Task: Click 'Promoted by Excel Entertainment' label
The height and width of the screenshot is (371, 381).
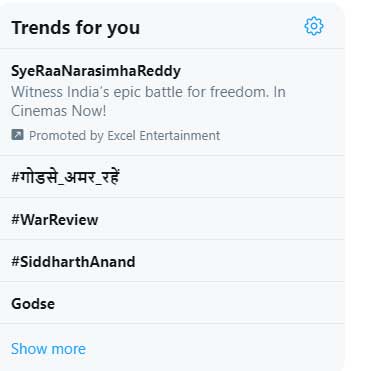Action: tap(124, 136)
